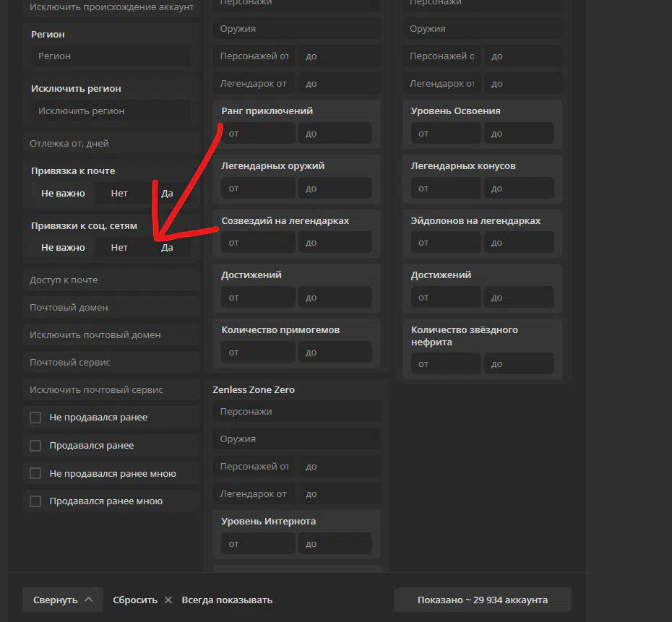Click Созвездий на легендарках 'от' field

(259, 243)
